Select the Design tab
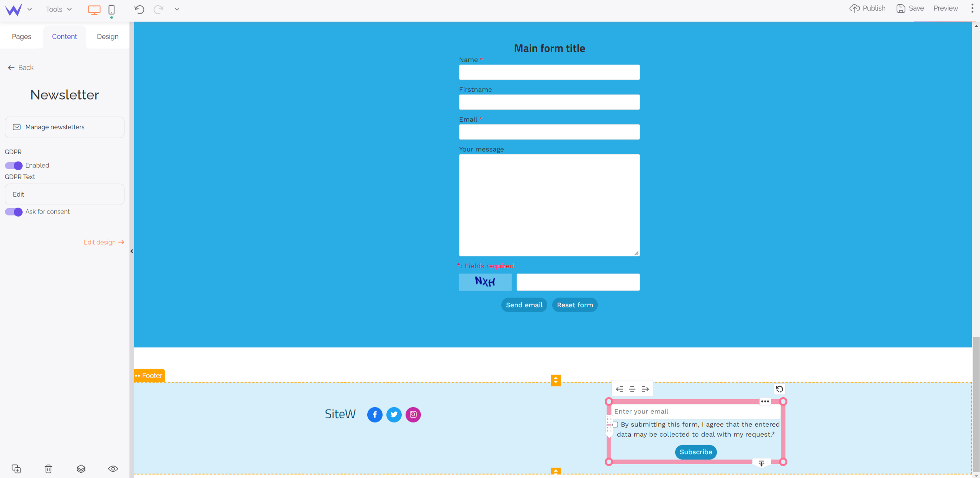 point(108,36)
